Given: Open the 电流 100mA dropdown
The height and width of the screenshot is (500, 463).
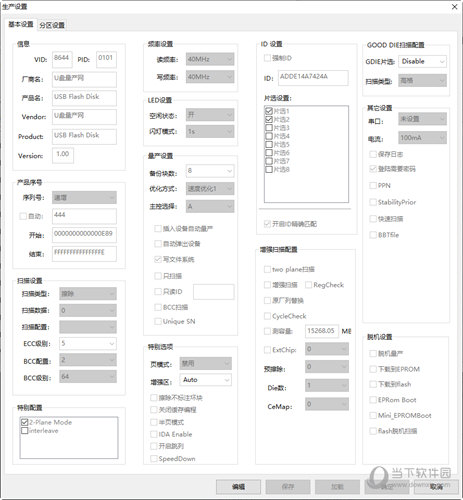Looking at the screenshot, I should pos(422,138).
